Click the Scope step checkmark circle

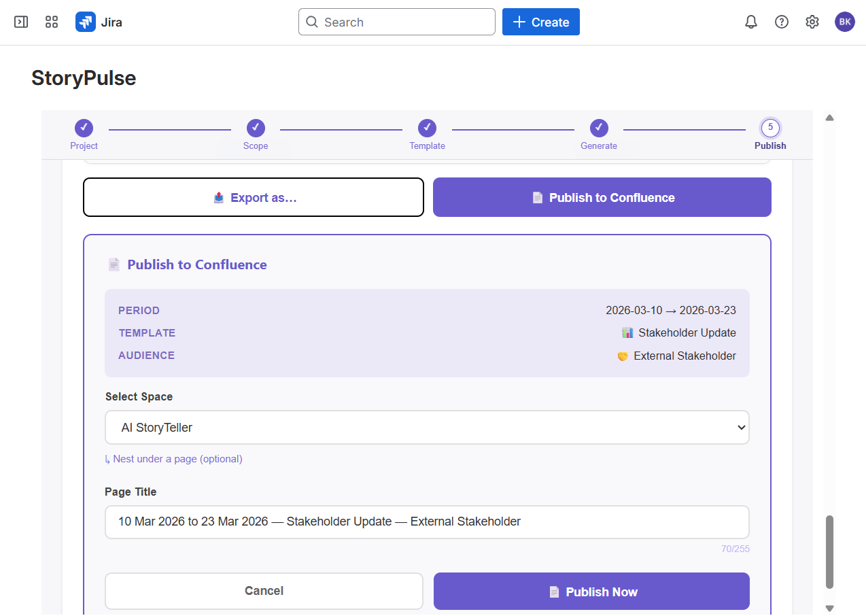pyautogui.click(x=256, y=128)
